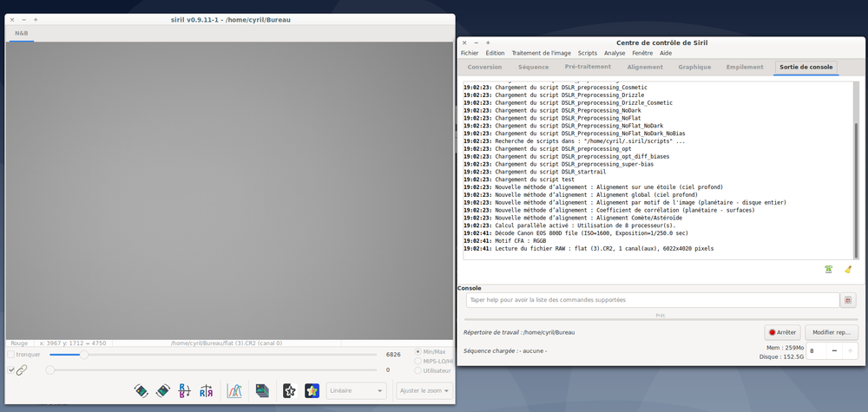Image resolution: width=868 pixels, height=412 pixels.
Task: Click the grayscale flat image preview
Action: tap(229, 191)
